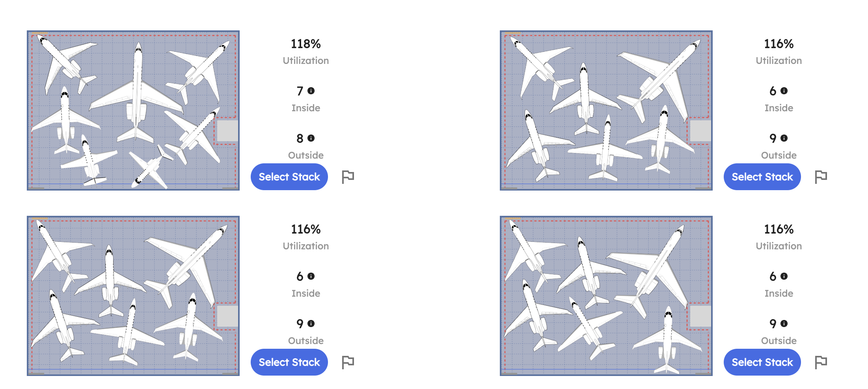Show Outside count info for top-right stack
This screenshot has height=389, width=868.
tap(784, 138)
